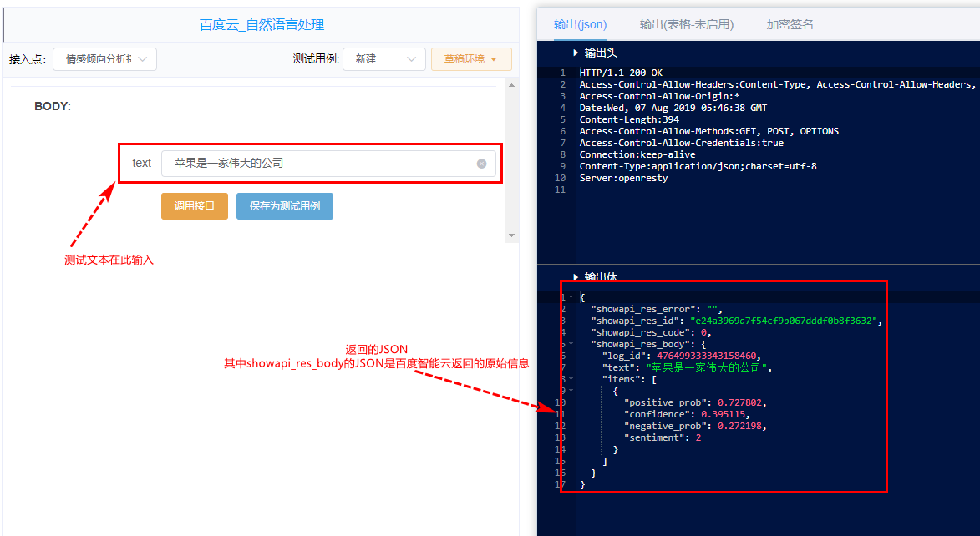The height and width of the screenshot is (536, 980).
Task: Click the Access-Control-Allow-Methods header line
Action: 708,131
